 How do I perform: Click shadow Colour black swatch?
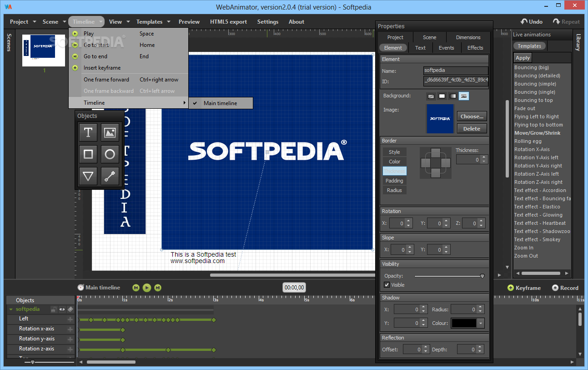click(x=464, y=323)
